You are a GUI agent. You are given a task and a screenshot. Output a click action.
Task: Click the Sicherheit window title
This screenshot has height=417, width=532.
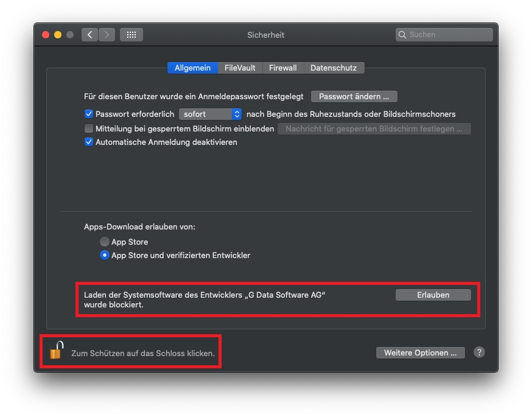(265, 35)
